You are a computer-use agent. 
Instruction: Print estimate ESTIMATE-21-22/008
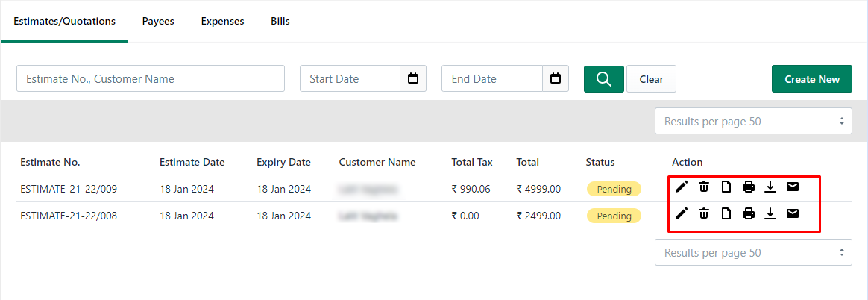coord(749,213)
